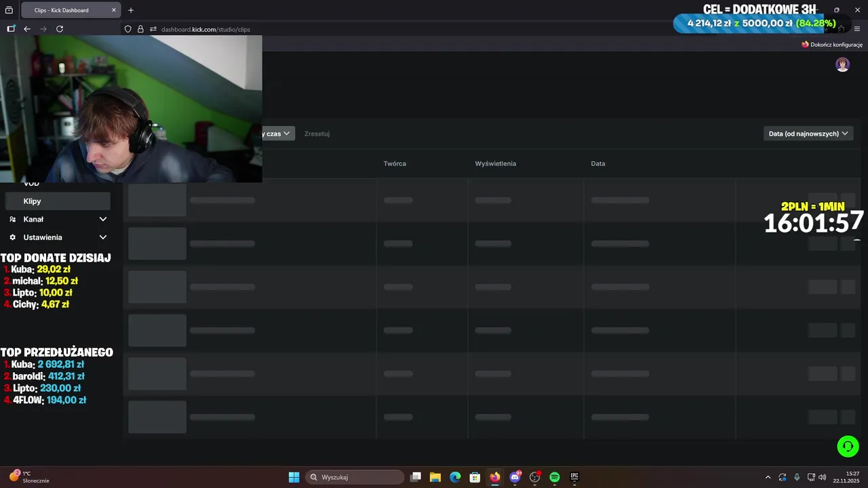
Task: Open OBS Studio from taskbar
Action: coord(535,477)
